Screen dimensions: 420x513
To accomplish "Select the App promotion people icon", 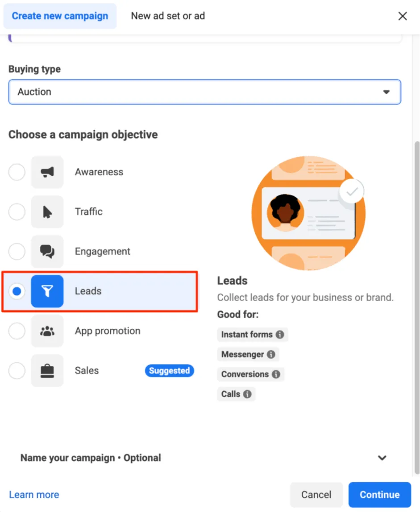I will point(47,331).
